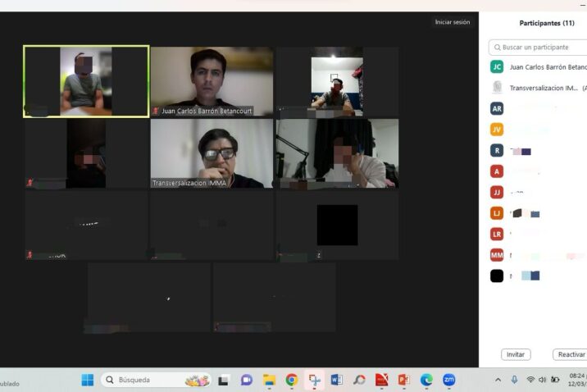Expand the hidden system tray icons chevron
587x392 pixels.
498,380
